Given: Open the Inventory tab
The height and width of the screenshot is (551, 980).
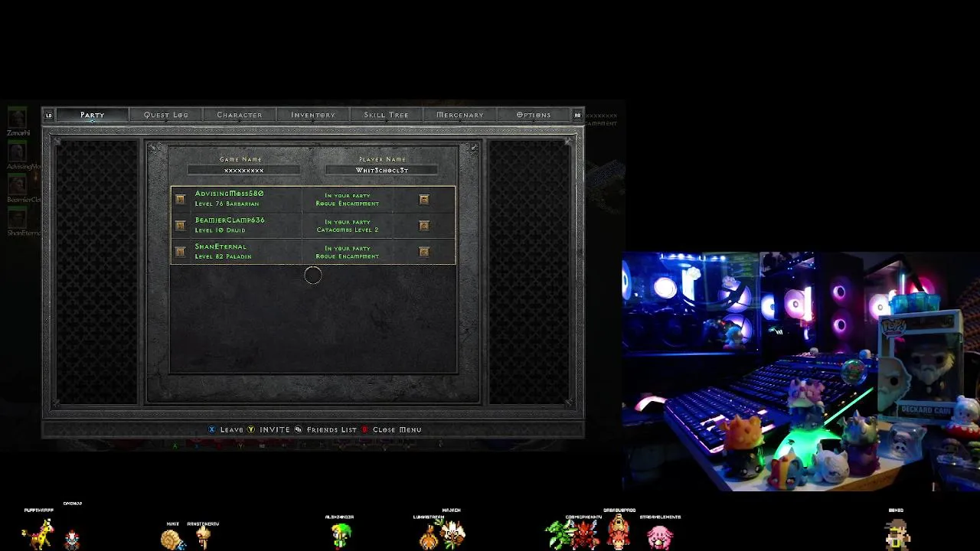Looking at the screenshot, I should pyautogui.click(x=313, y=115).
